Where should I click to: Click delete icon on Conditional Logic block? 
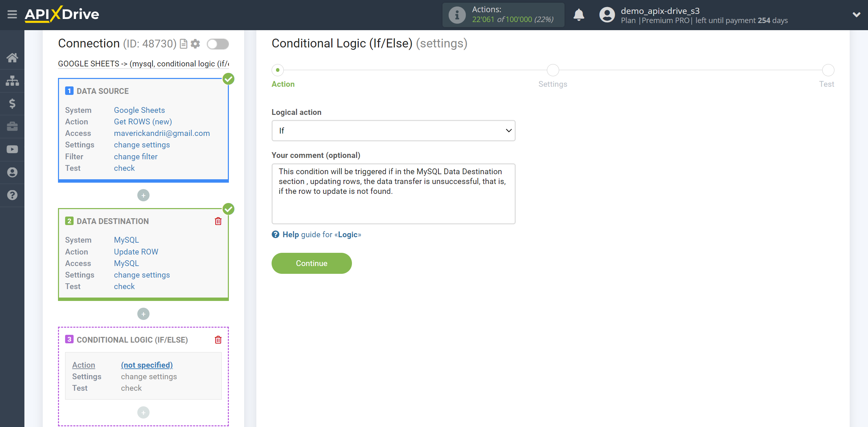coord(219,339)
